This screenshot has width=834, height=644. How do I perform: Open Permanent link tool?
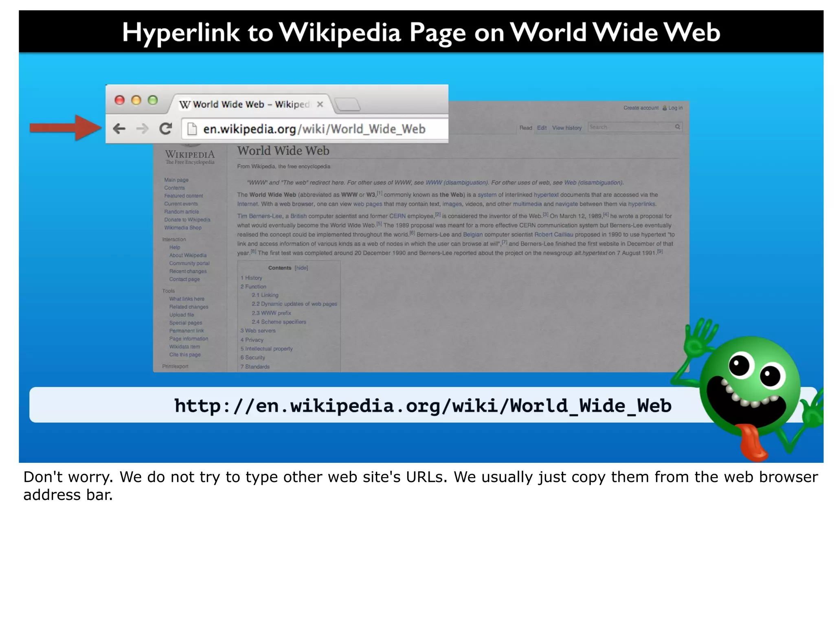click(x=187, y=331)
